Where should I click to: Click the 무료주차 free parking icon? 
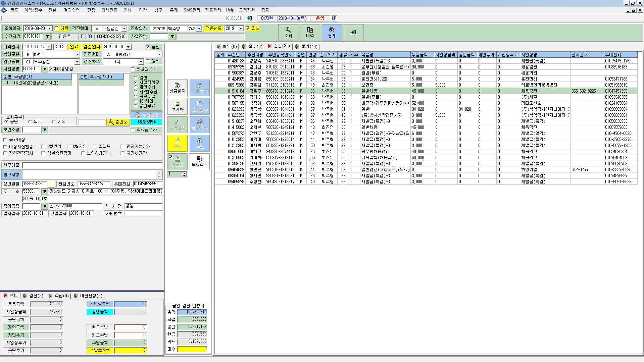200,162
